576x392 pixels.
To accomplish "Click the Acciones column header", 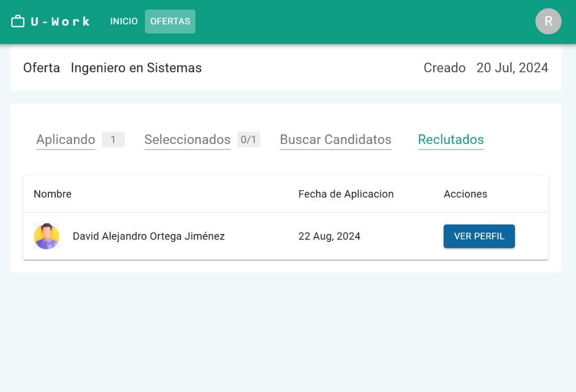I will [x=465, y=194].
